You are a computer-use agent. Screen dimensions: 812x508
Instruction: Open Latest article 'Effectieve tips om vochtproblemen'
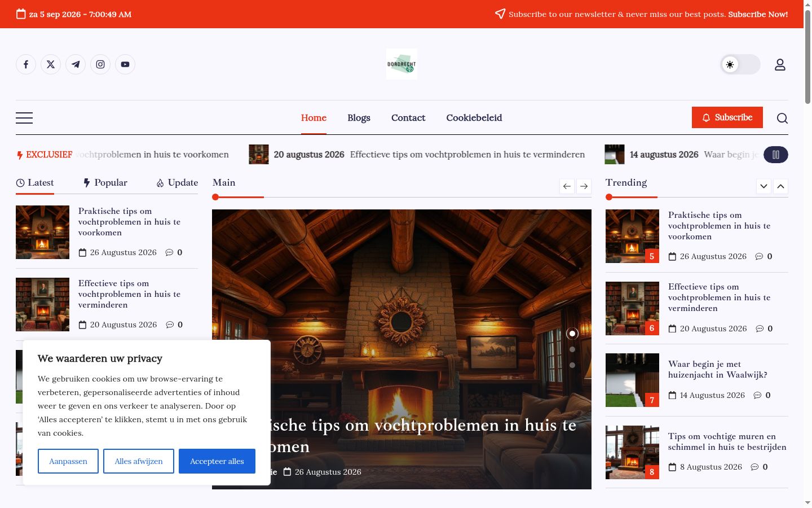pyautogui.click(x=129, y=294)
